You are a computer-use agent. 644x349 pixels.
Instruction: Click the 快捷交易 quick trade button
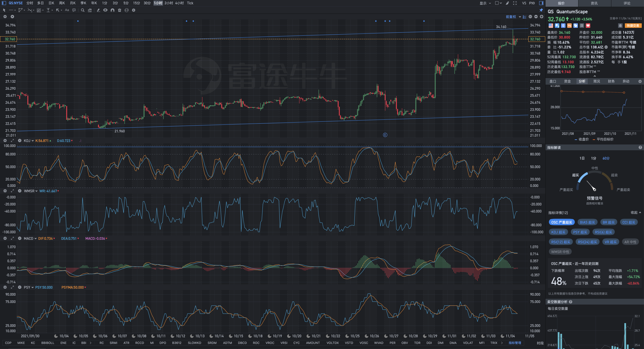click(x=633, y=26)
